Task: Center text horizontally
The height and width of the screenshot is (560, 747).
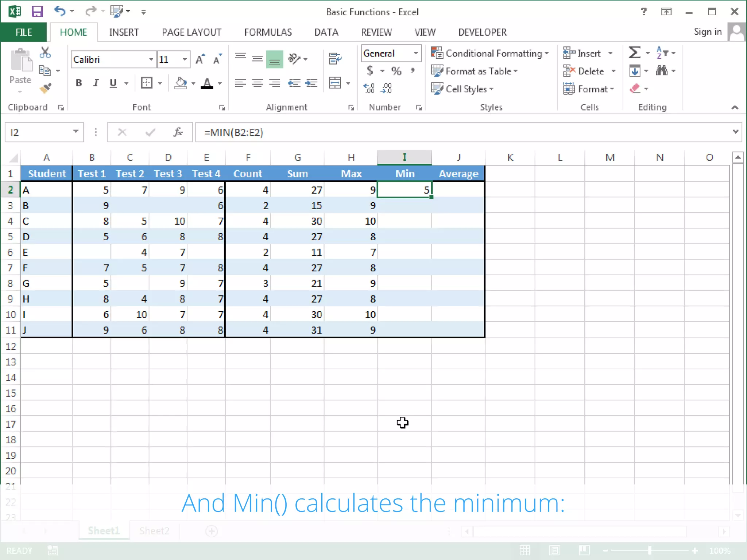Action: click(258, 83)
